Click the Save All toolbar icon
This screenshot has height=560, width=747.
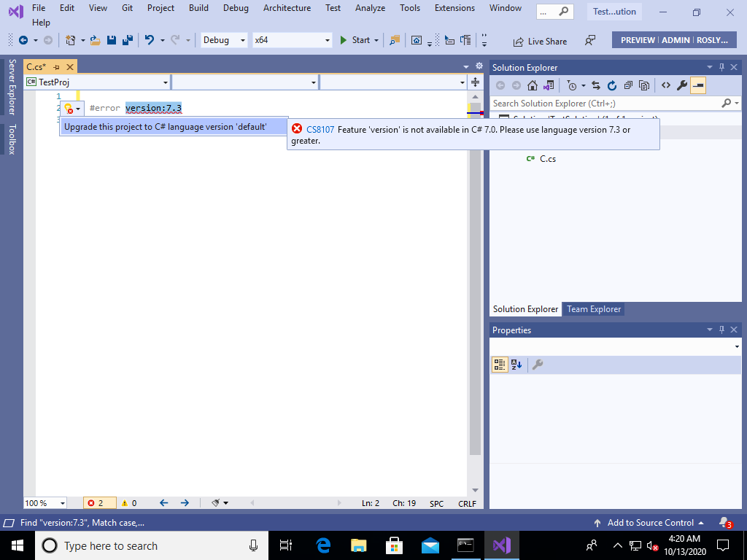[127, 41]
